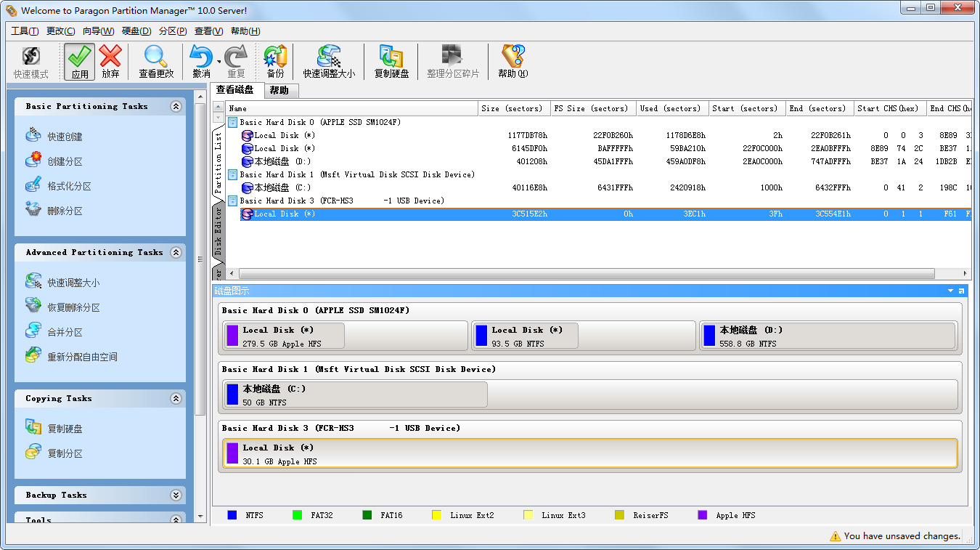
Task: Click the 重复 redo icon
Action: 236,62
